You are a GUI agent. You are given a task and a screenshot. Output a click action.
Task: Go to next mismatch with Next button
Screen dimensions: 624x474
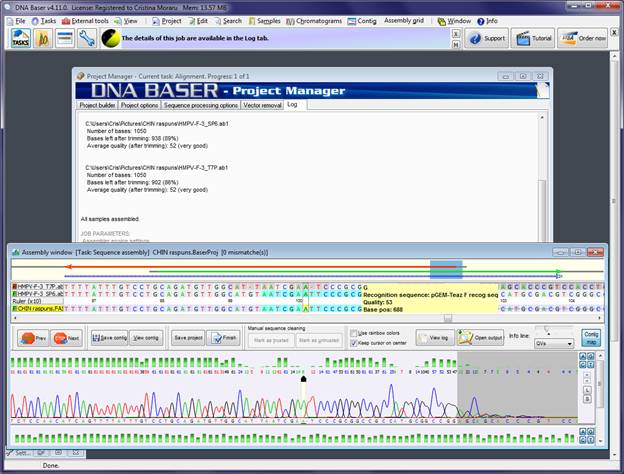click(x=66, y=338)
